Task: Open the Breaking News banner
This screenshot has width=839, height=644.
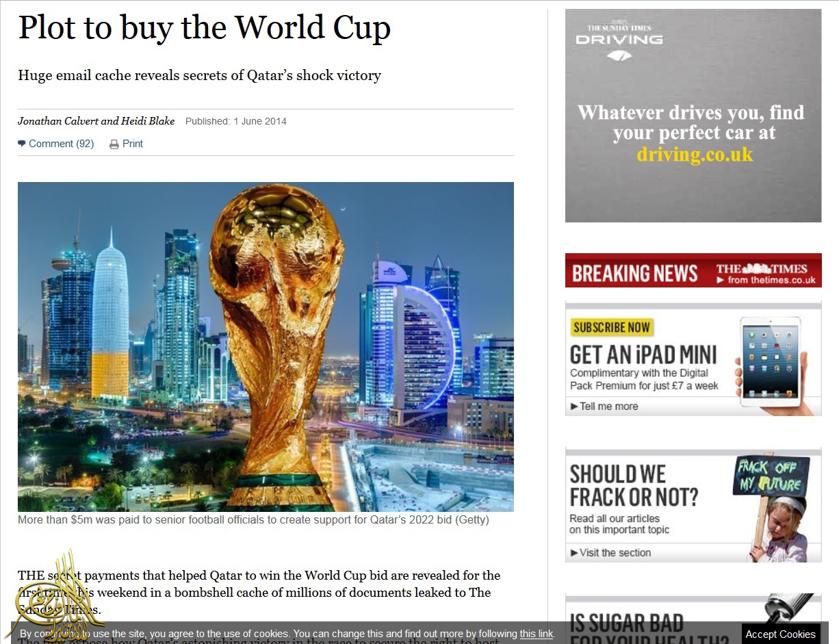Action: [x=693, y=270]
